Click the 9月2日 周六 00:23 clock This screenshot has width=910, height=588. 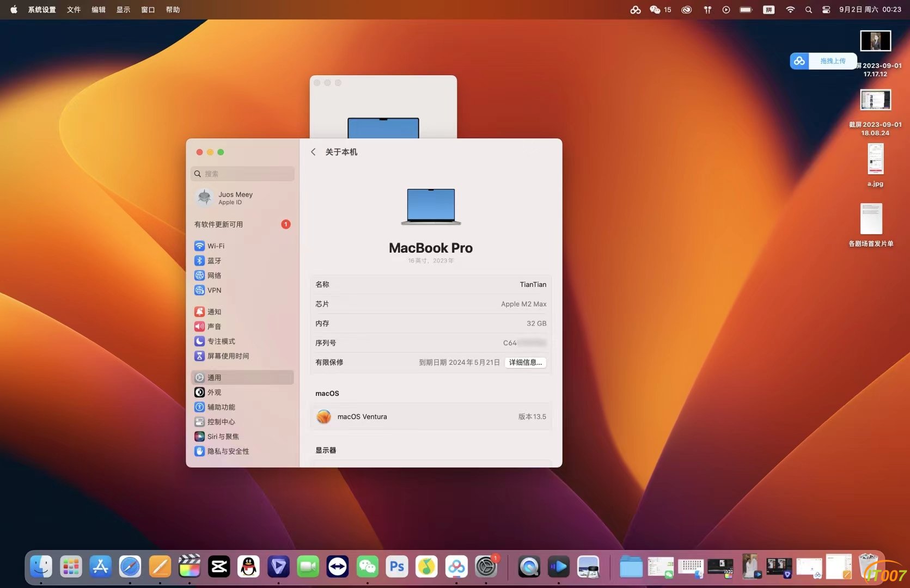coord(870,9)
